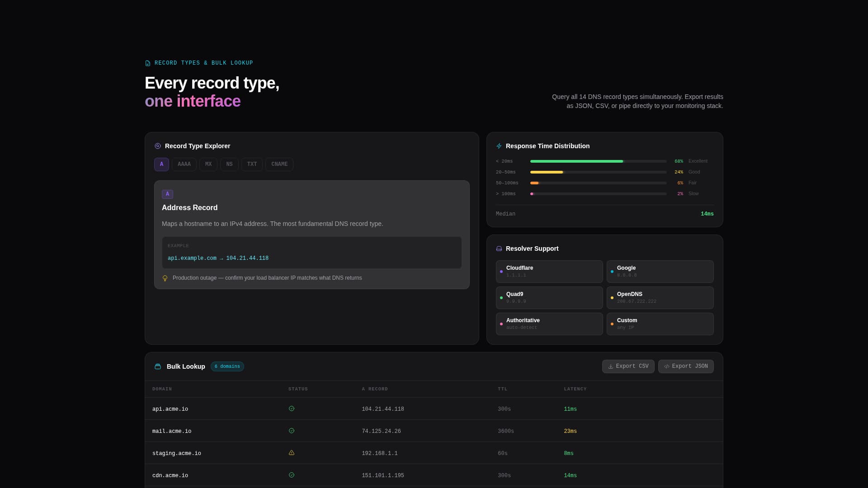Switch to the CNAME record type tab
Viewport: 868px width, 488px height.
coord(279,164)
